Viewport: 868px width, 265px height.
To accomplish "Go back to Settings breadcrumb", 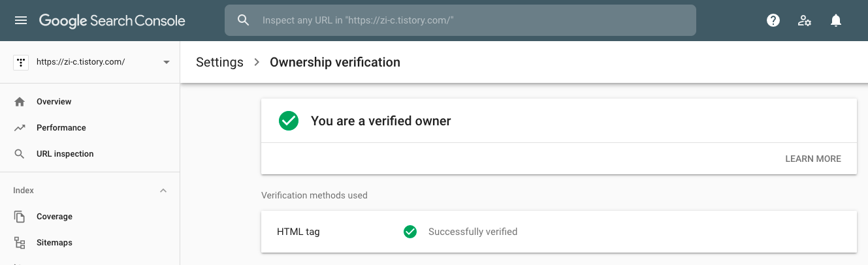I will pos(219,63).
